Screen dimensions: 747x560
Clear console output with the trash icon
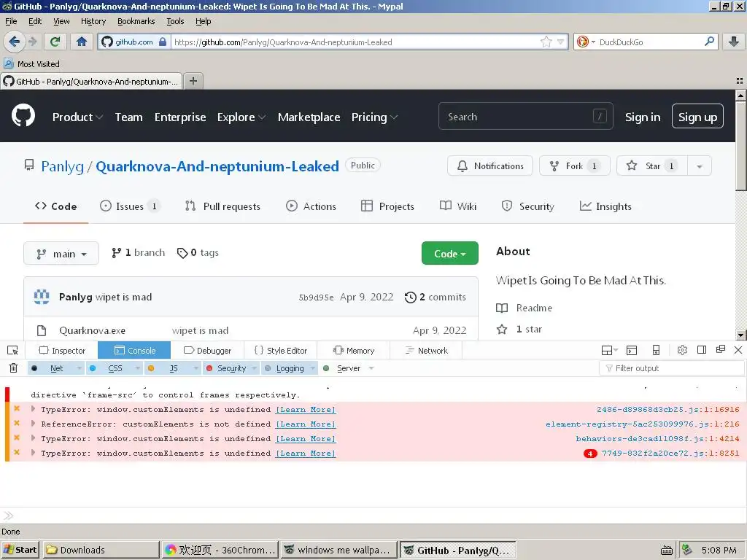click(x=13, y=368)
